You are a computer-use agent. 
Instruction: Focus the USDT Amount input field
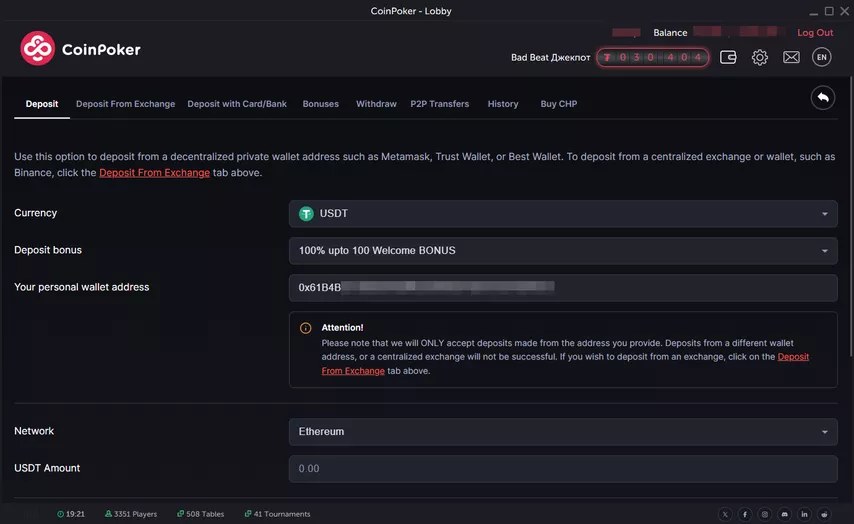click(x=563, y=468)
